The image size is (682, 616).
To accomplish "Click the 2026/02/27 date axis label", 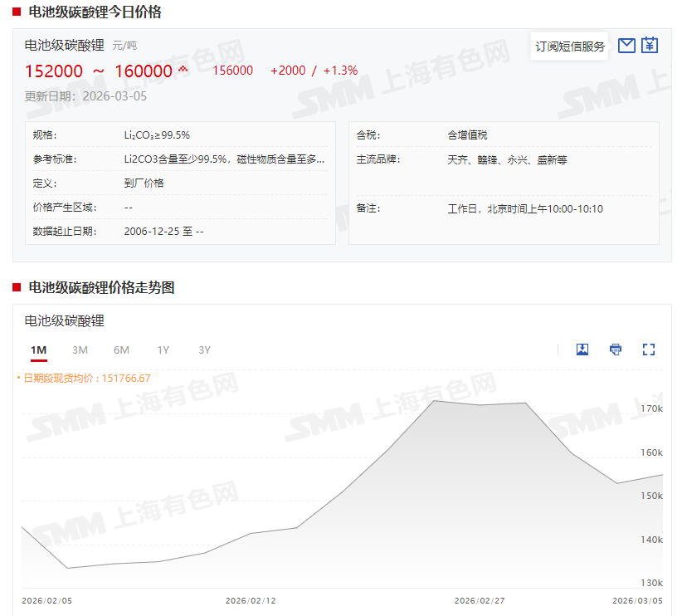I will tap(480, 600).
